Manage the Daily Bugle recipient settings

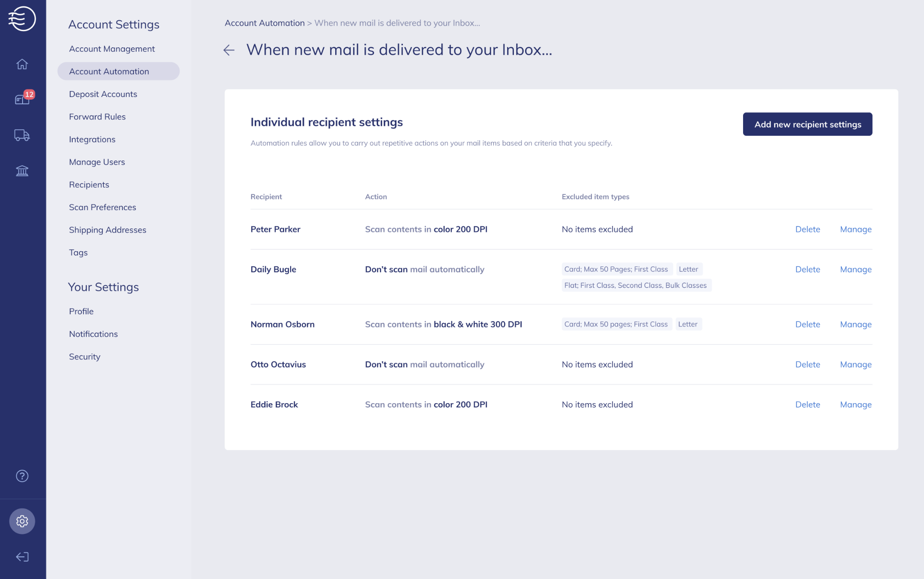coord(856,269)
